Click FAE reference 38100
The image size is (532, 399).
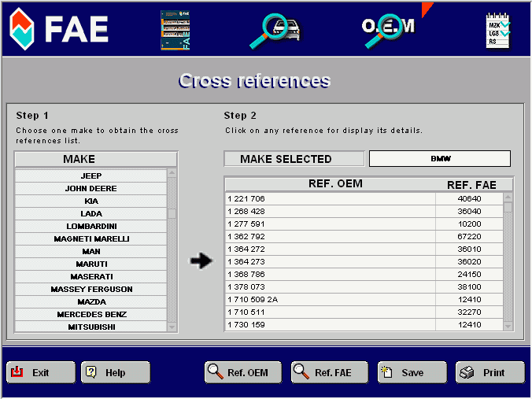(x=469, y=286)
